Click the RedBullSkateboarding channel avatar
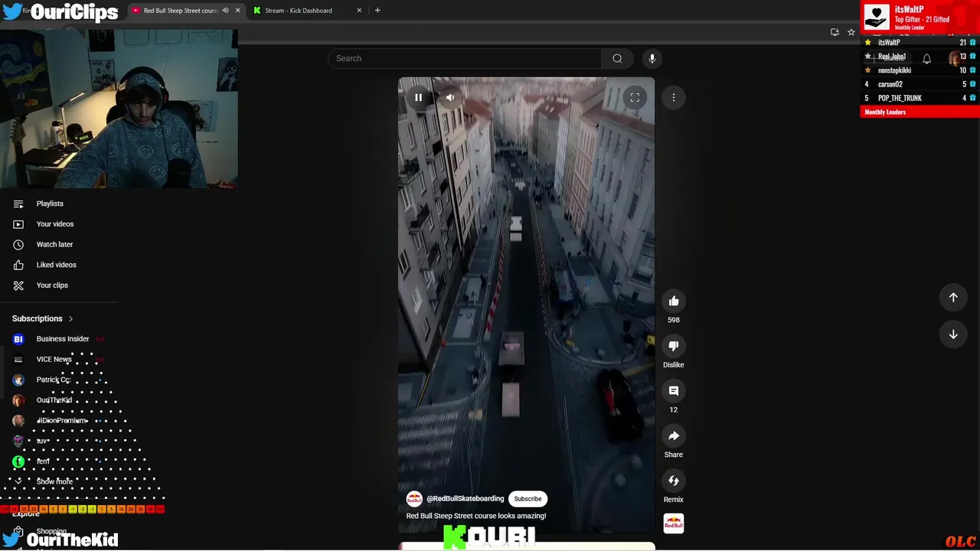Screen dimensions: 980x551 click(414, 499)
